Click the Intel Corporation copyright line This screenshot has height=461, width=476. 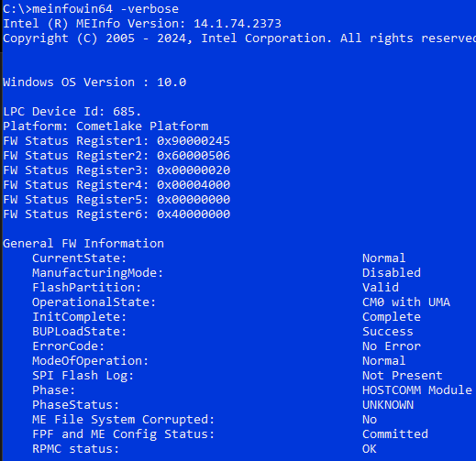click(x=239, y=38)
